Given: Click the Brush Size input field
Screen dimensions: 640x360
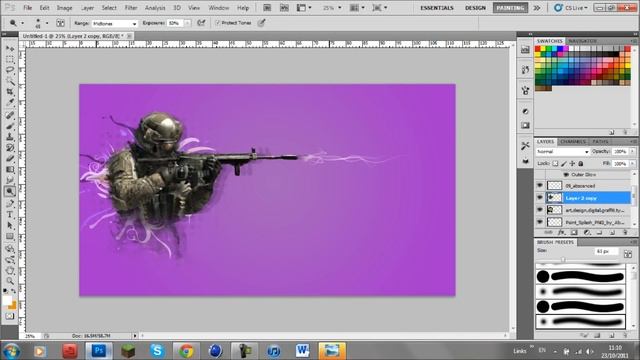Looking at the screenshot, I should 606,251.
